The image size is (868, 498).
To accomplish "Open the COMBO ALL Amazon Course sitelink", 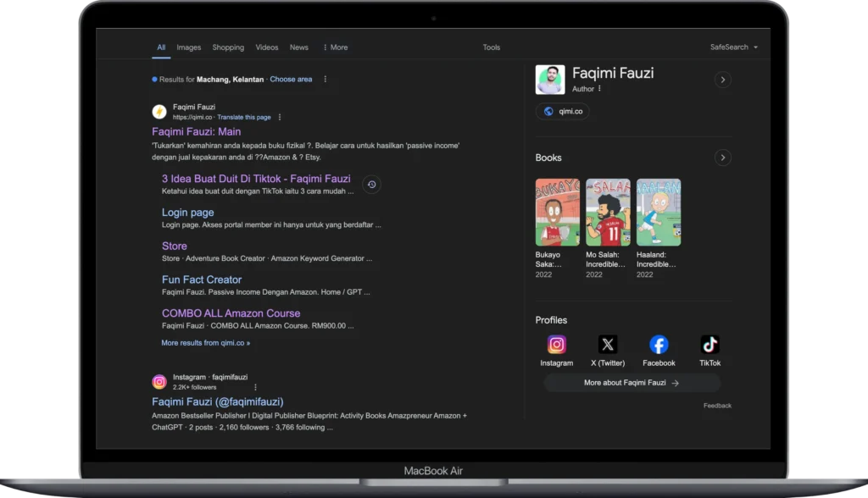I will click(231, 313).
